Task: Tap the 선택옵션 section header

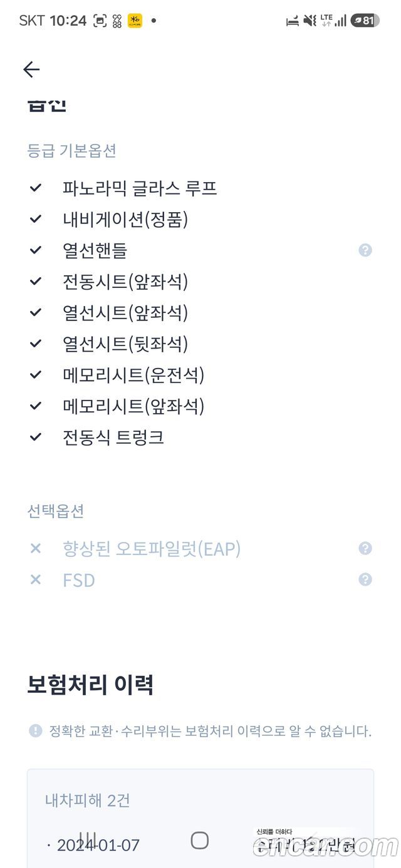Action: [55, 511]
